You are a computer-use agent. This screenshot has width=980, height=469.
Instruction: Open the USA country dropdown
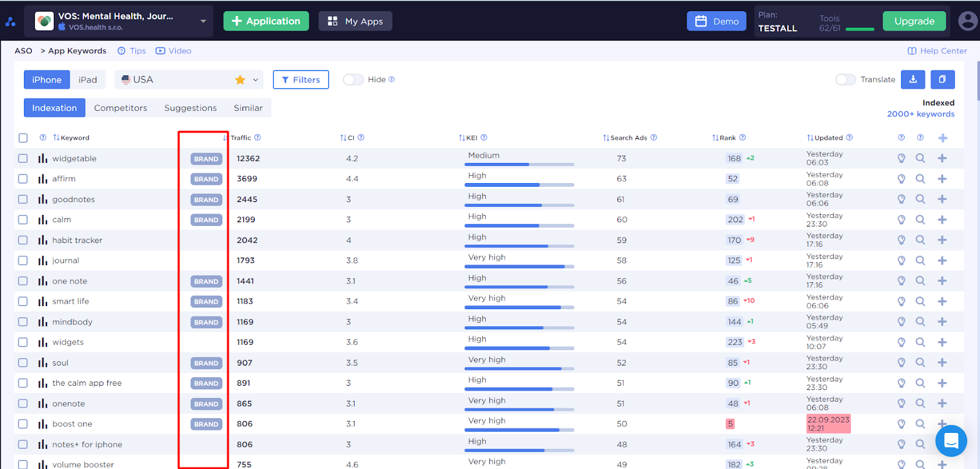coord(255,80)
